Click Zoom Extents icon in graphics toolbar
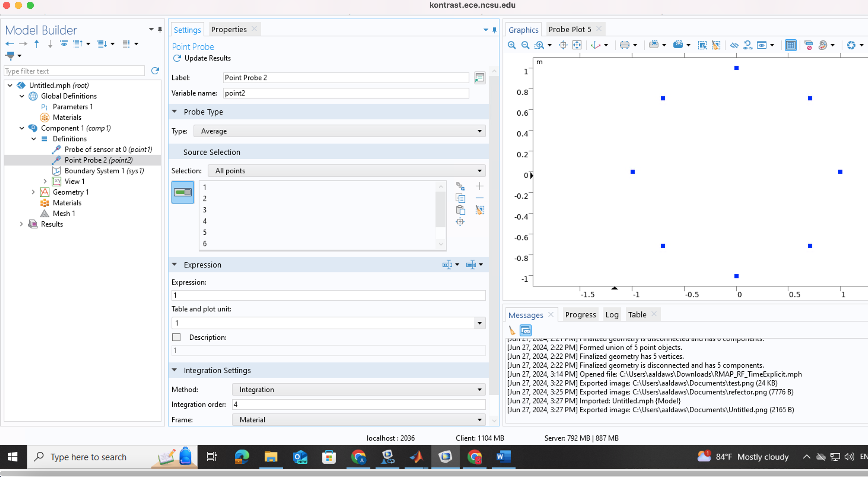This screenshot has height=477, width=868. (x=577, y=45)
